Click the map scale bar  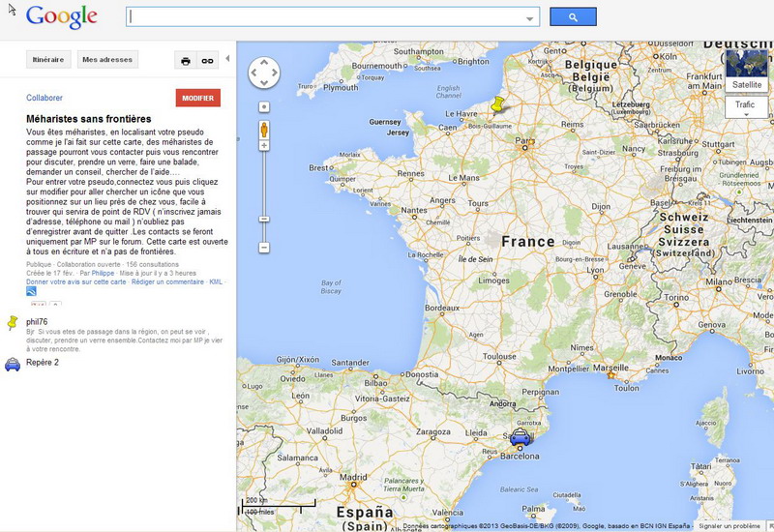(279, 506)
